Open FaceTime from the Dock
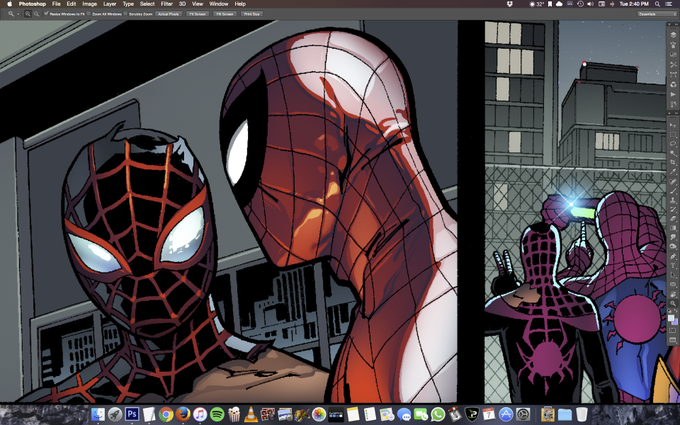This screenshot has width=680, height=425. [421, 414]
